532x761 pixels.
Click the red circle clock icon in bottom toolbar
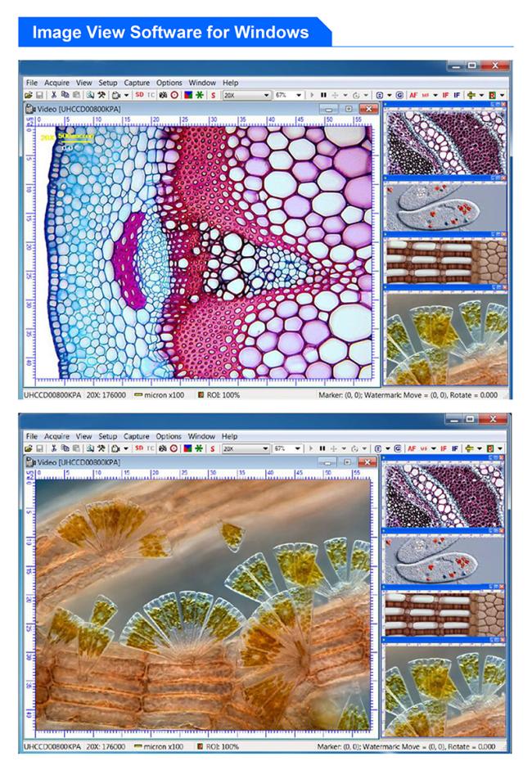(x=174, y=449)
